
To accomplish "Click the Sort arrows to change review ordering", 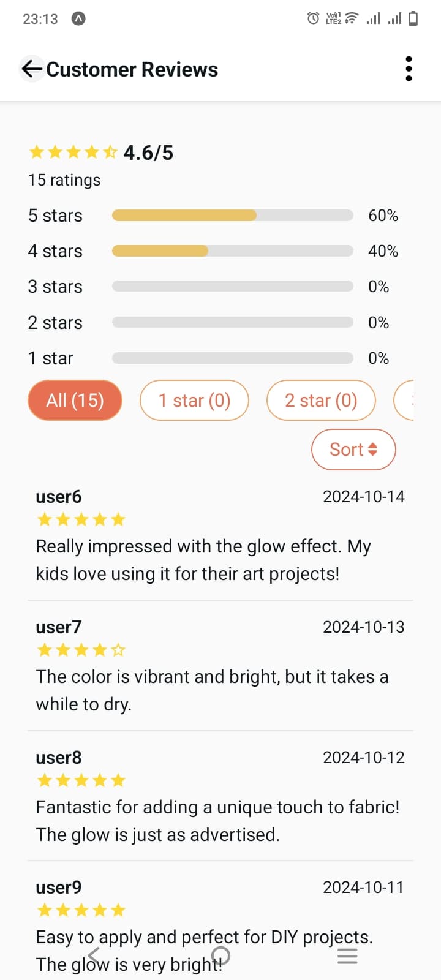I will point(375,449).
